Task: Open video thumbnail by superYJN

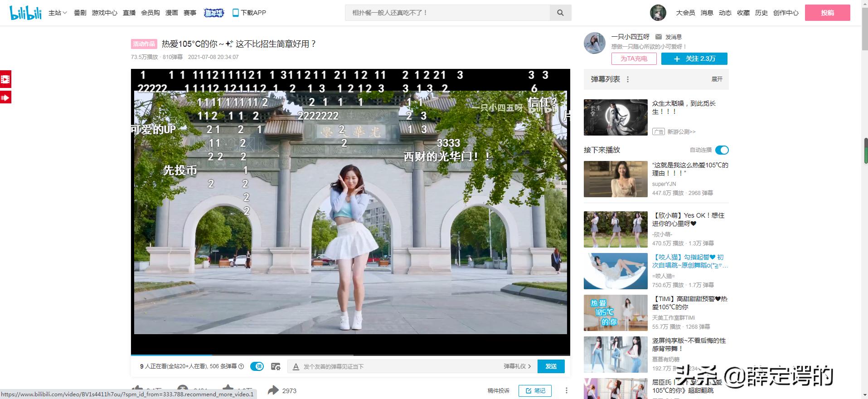Action: pyautogui.click(x=616, y=179)
